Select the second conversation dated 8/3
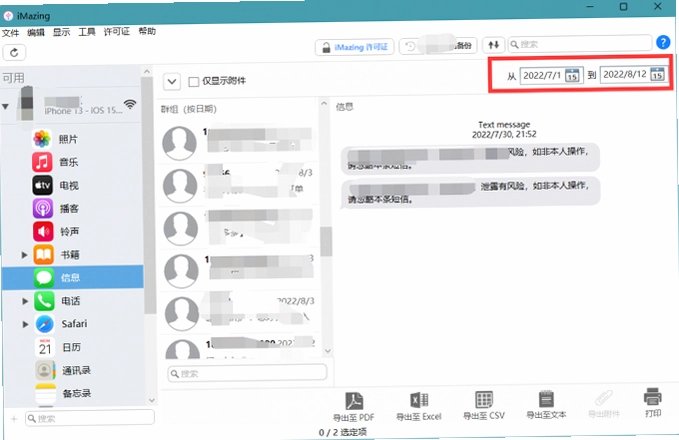 tap(238, 185)
